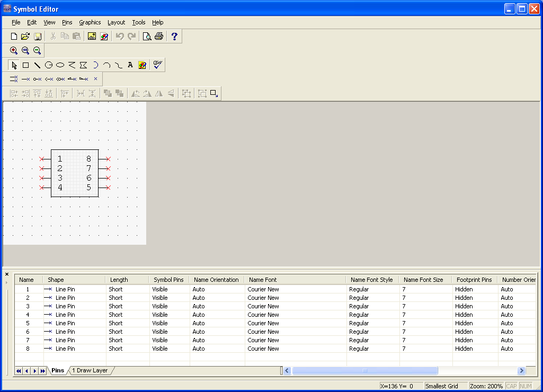
Task: Select the arrow pointer tool
Action: pos(14,65)
